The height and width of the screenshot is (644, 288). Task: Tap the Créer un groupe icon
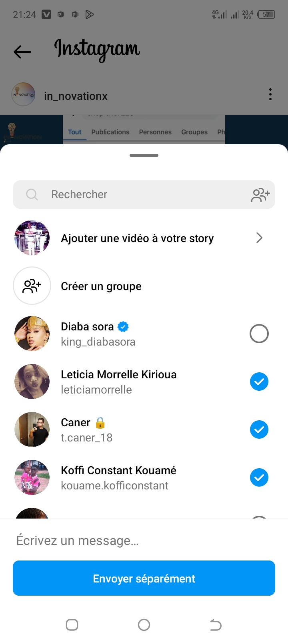[32, 286]
